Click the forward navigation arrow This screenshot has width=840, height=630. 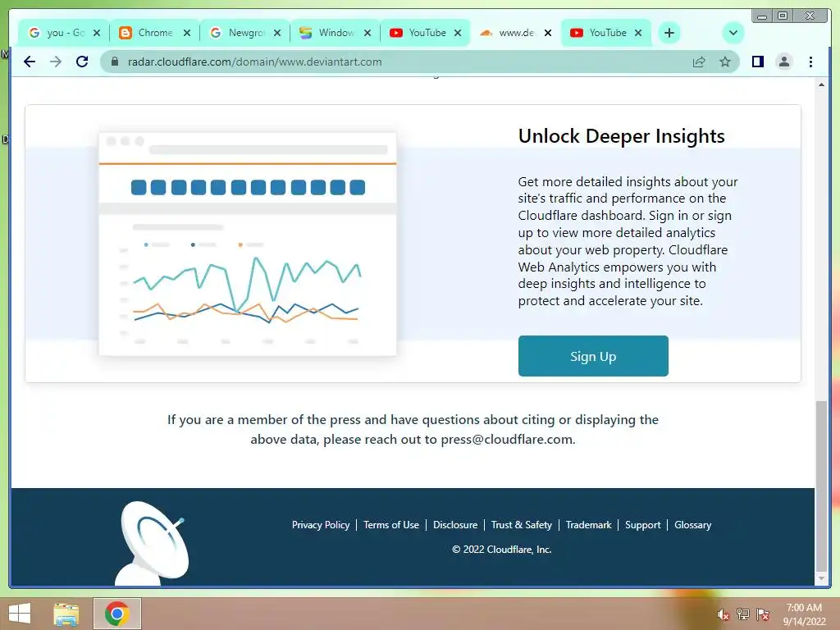point(56,62)
